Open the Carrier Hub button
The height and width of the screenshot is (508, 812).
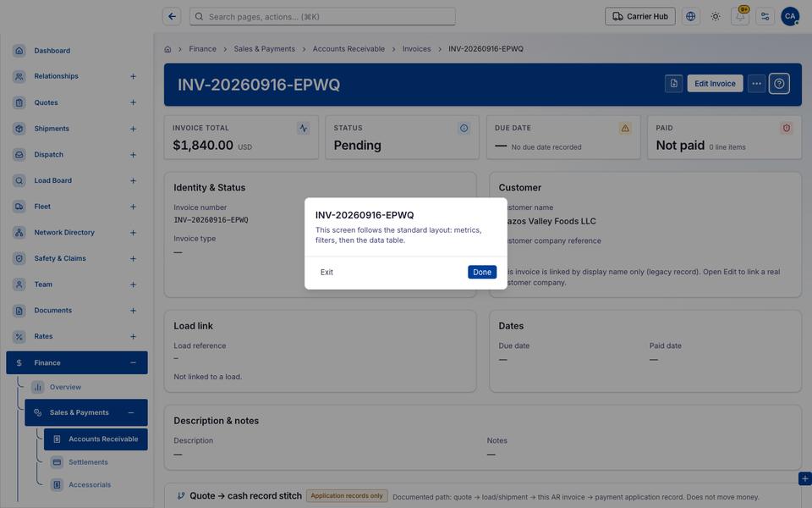coord(640,17)
